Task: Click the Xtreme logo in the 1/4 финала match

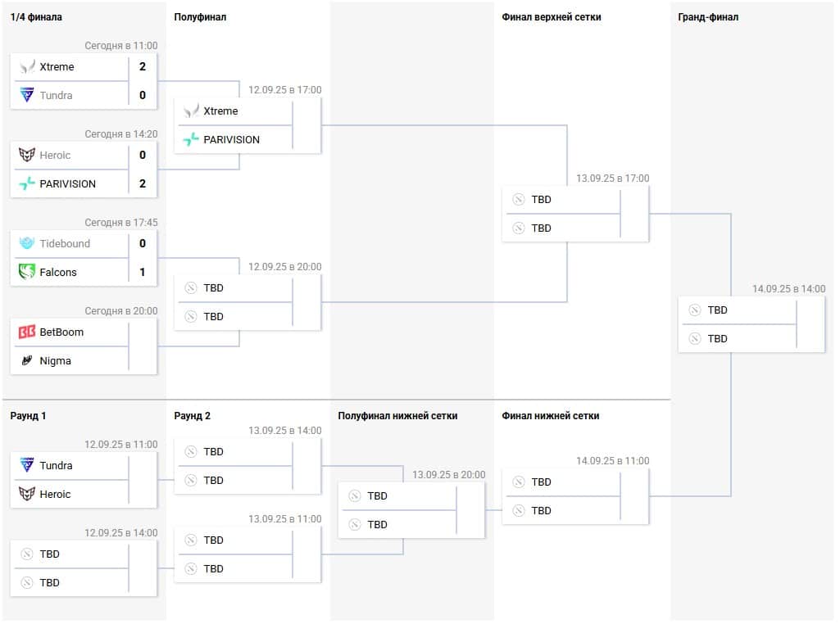Action: [27, 67]
